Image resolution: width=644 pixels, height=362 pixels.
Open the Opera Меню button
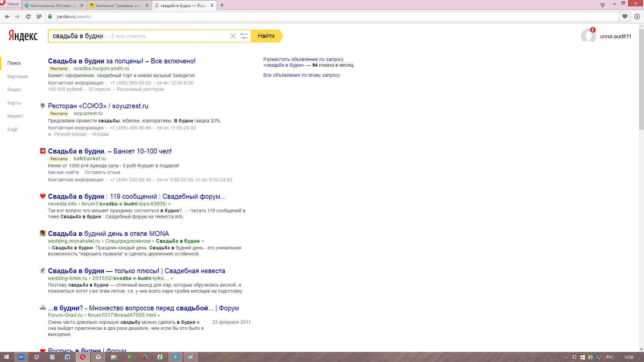pos(10,4)
